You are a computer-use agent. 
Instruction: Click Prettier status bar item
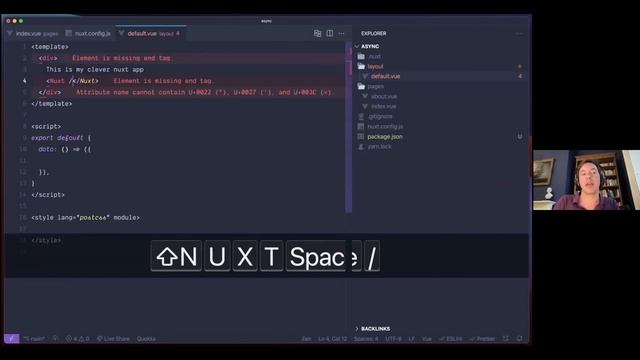[482, 339]
